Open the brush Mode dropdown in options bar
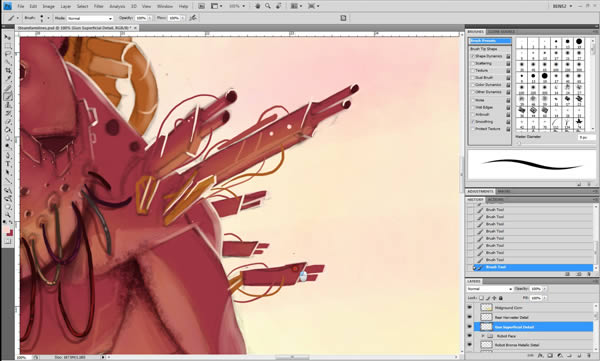Image resolution: width=600 pixels, height=361 pixels. tap(90, 18)
